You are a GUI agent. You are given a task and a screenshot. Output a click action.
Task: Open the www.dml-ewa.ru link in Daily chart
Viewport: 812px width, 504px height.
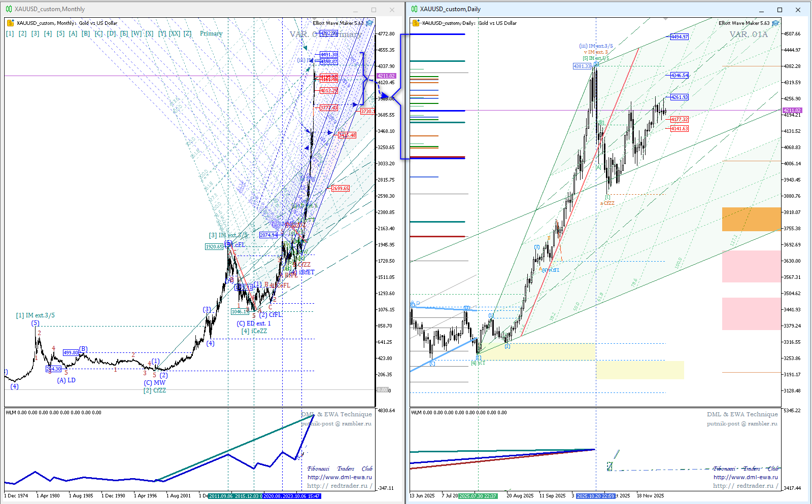click(745, 477)
